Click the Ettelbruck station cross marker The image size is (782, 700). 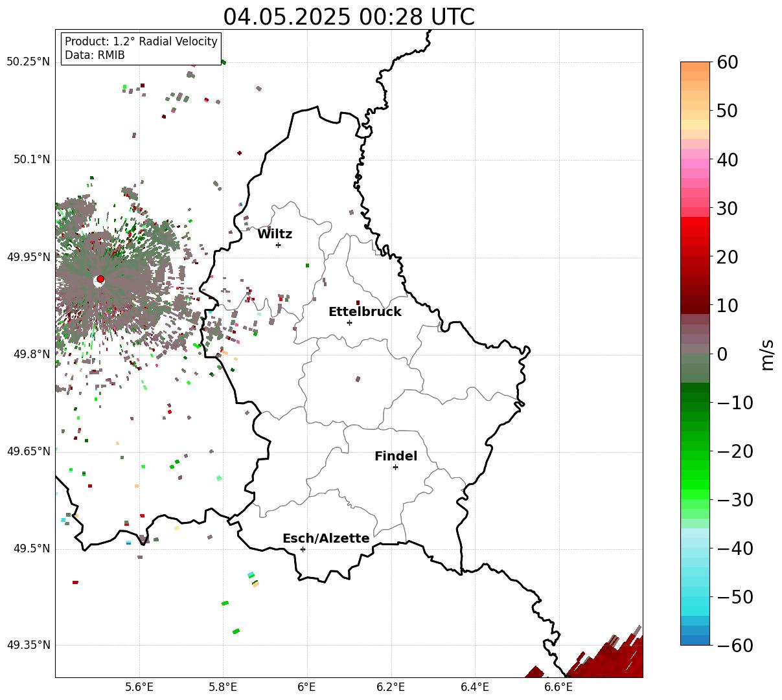349,322
